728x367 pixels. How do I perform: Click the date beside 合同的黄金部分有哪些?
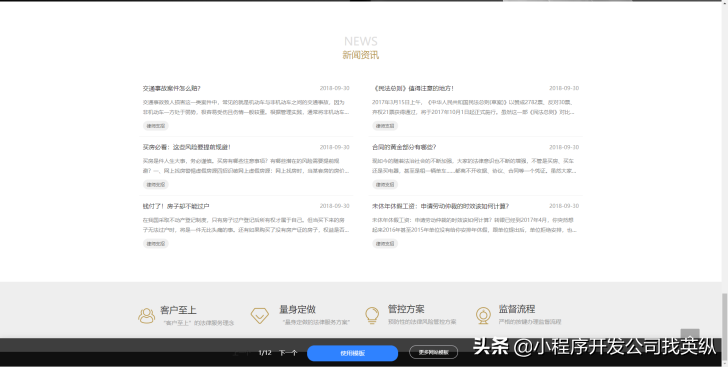coord(564,147)
